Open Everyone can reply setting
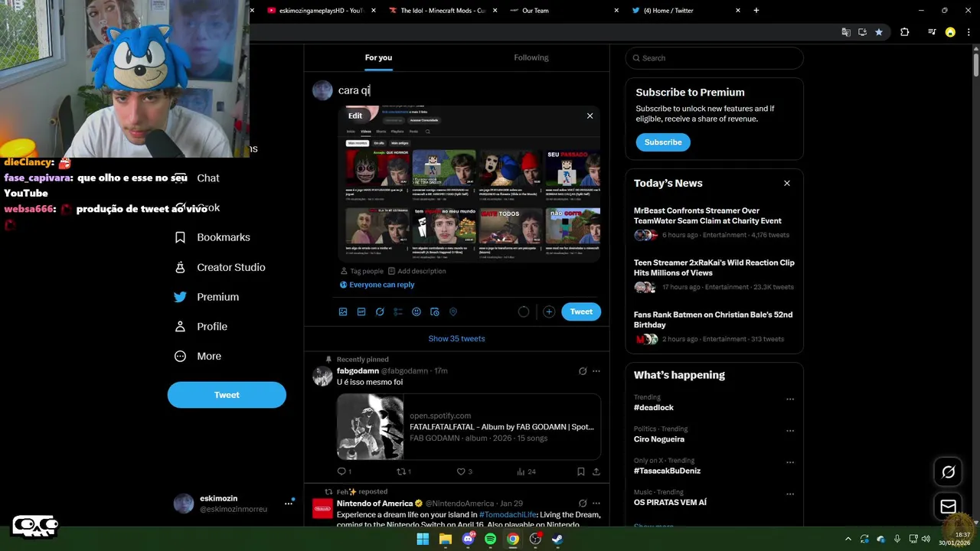980x551 pixels. tap(377, 285)
